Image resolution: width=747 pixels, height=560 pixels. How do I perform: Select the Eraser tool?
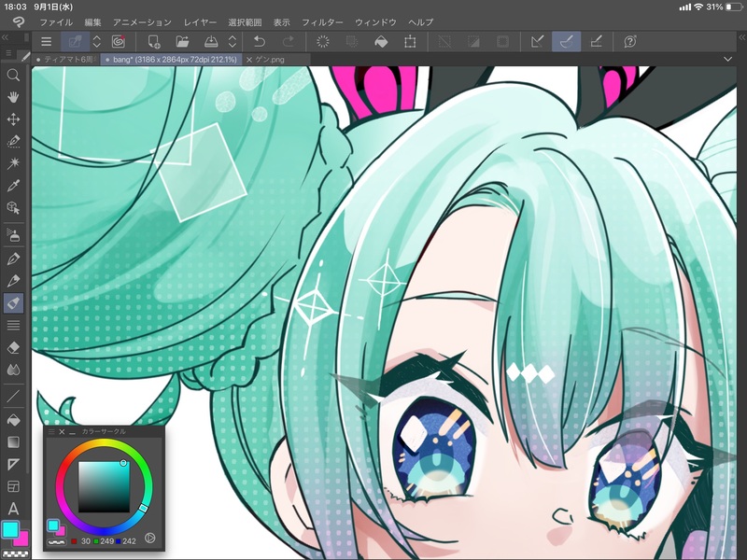[x=13, y=347]
